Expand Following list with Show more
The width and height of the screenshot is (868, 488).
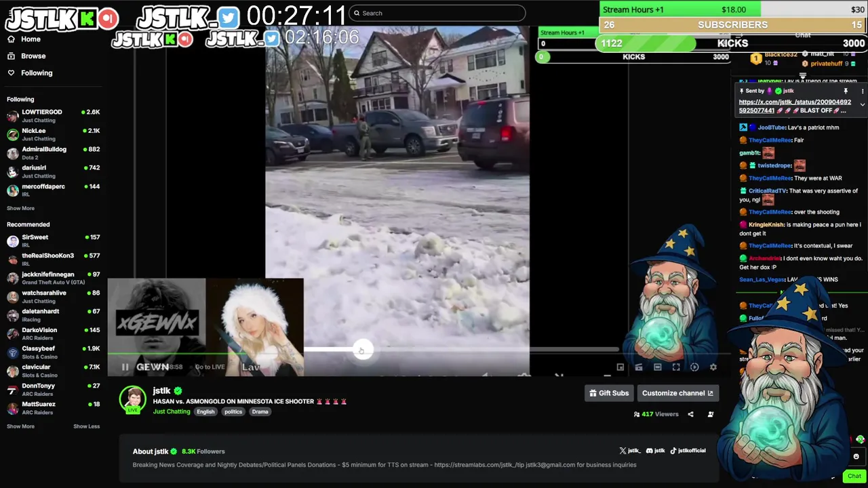(x=20, y=208)
